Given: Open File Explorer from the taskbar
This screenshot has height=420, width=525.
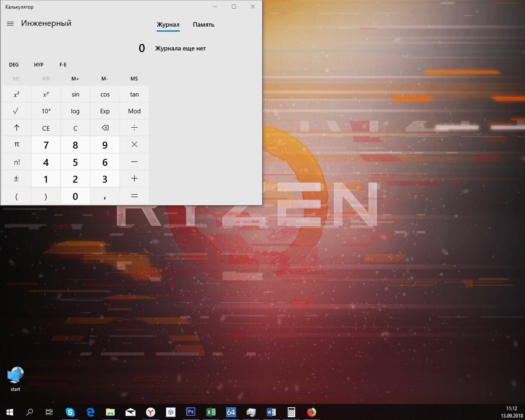Looking at the screenshot, I should [110, 412].
